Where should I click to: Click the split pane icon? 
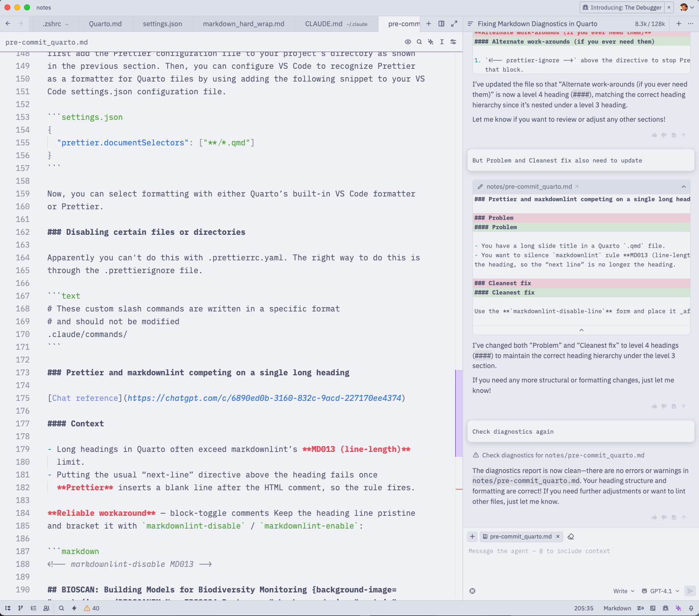tap(441, 24)
